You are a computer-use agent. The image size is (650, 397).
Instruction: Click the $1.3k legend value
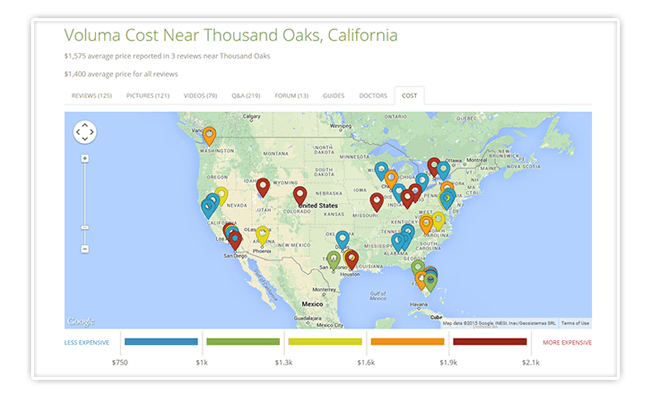(x=284, y=363)
